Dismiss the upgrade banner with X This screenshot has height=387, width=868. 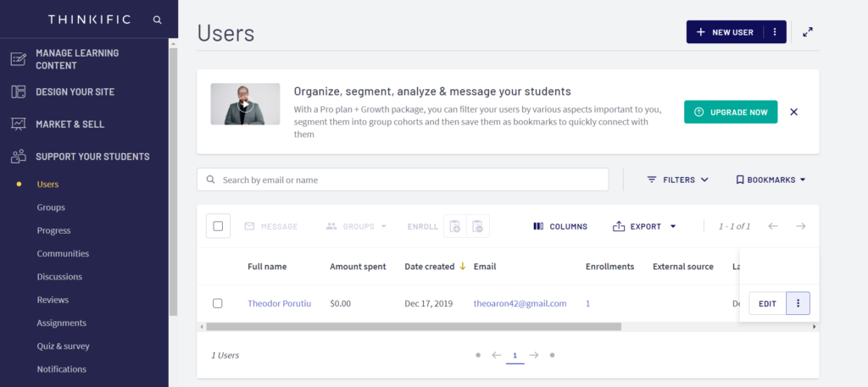793,112
